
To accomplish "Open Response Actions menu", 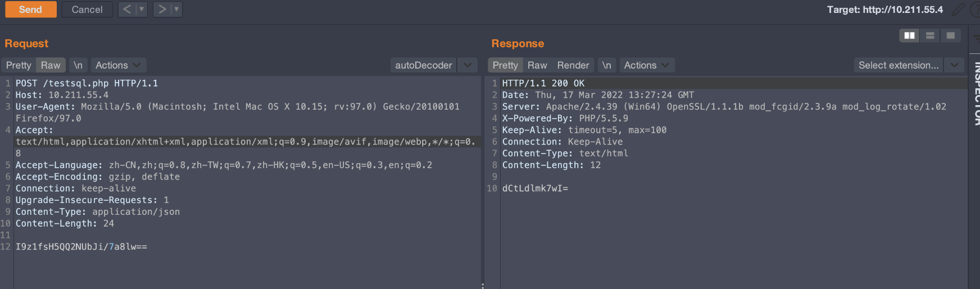I will click(647, 65).
